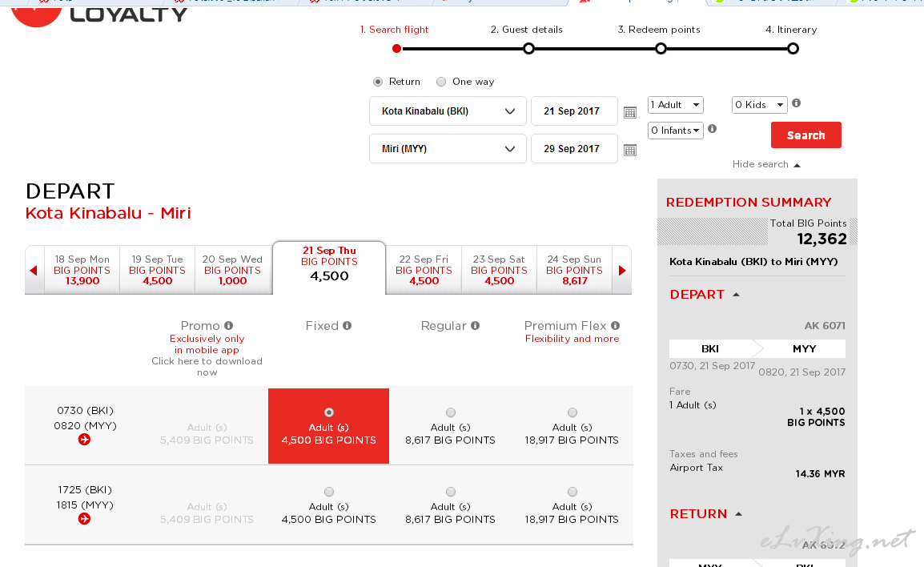Click the departure date field 21 Sep 2017
The image size is (924, 567).
click(574, 111)
